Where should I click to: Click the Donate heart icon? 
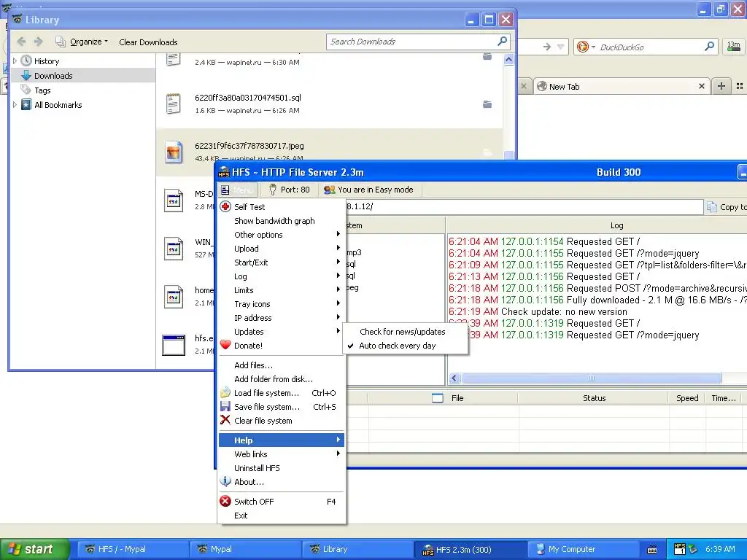pyautogui.click(x=225, y=345)
